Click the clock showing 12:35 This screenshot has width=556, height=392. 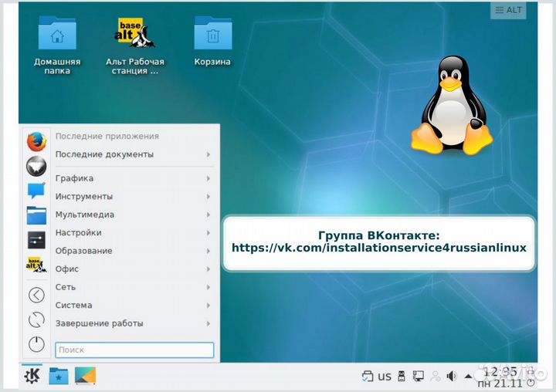[x=500, y=371]
